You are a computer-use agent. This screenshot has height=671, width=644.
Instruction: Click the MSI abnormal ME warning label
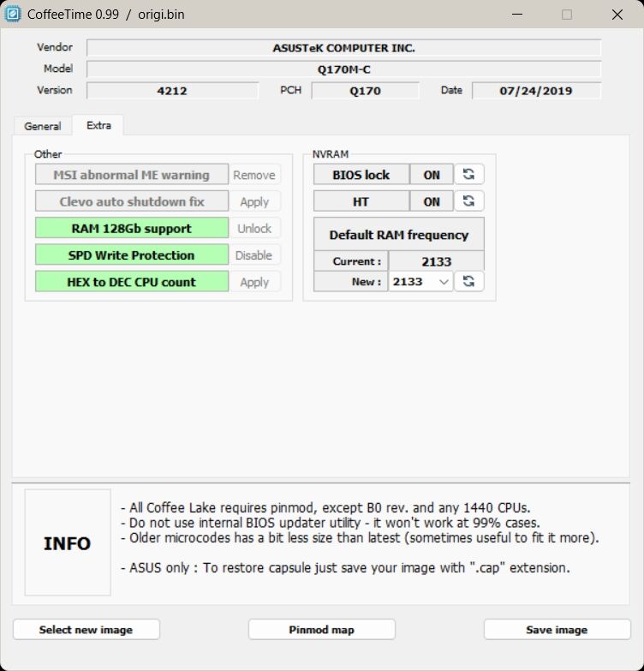(132, 175)
